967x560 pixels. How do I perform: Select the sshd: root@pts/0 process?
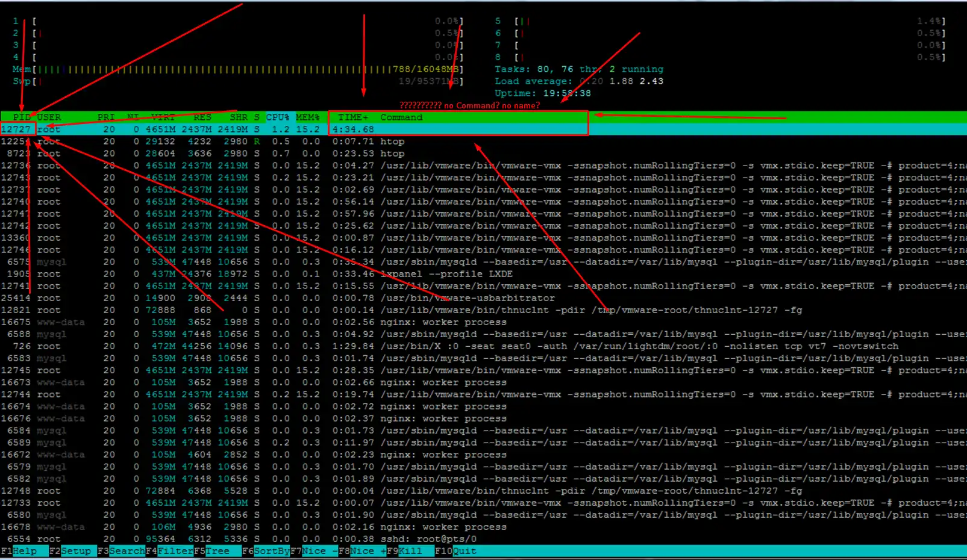point(483,539)
